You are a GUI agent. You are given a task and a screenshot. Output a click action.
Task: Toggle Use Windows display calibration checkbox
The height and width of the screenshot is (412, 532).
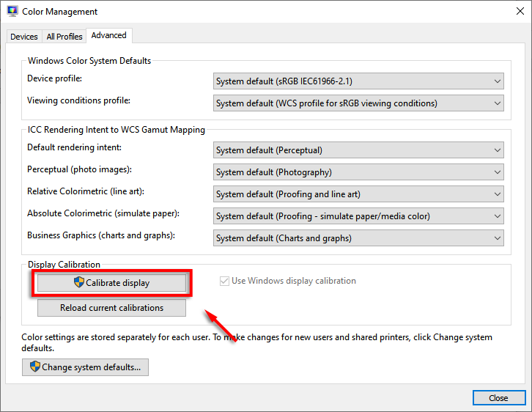(x=225, y=281)
